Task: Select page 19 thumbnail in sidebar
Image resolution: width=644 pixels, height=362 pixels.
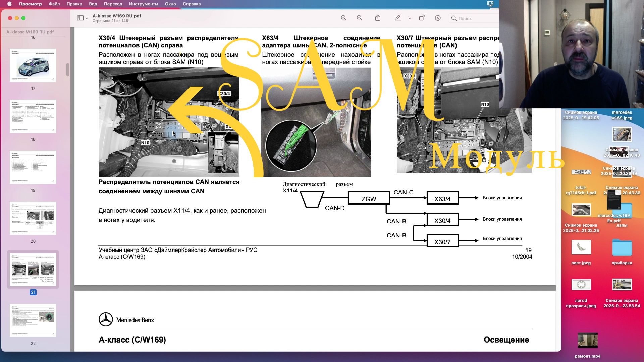Action: pos(33,168)
